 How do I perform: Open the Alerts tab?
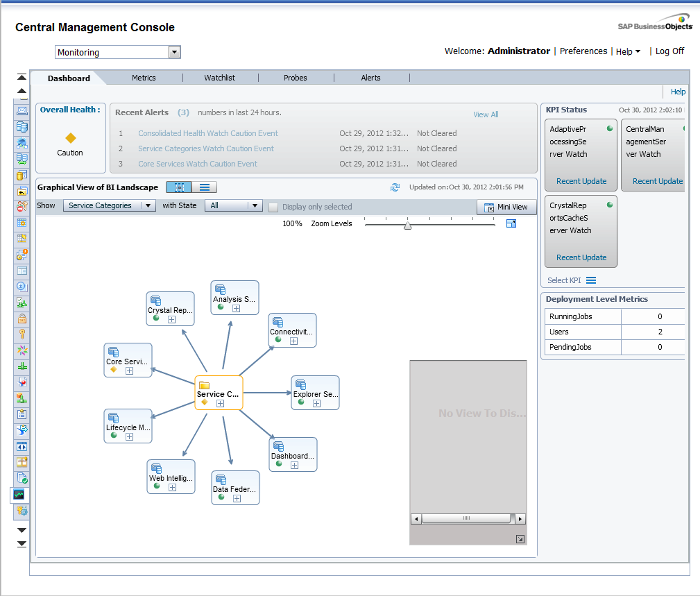pyautogui.click(x=370, y=78)
